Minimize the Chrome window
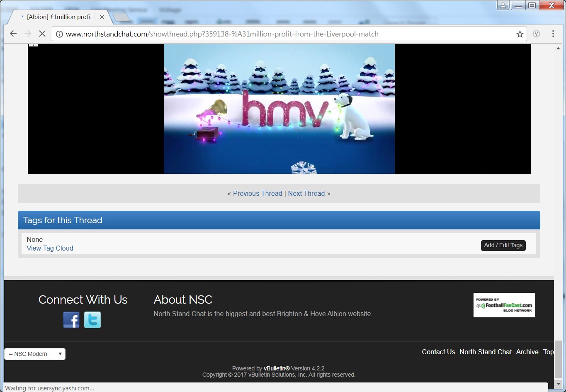The width and height of the screenshot is (566, 392). [x=518, y=5]
